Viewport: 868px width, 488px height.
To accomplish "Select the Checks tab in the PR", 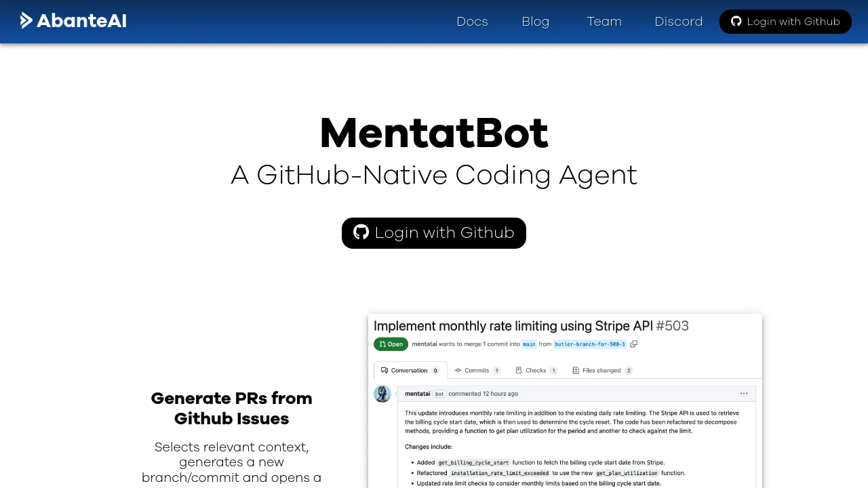I will pos(536,371).
